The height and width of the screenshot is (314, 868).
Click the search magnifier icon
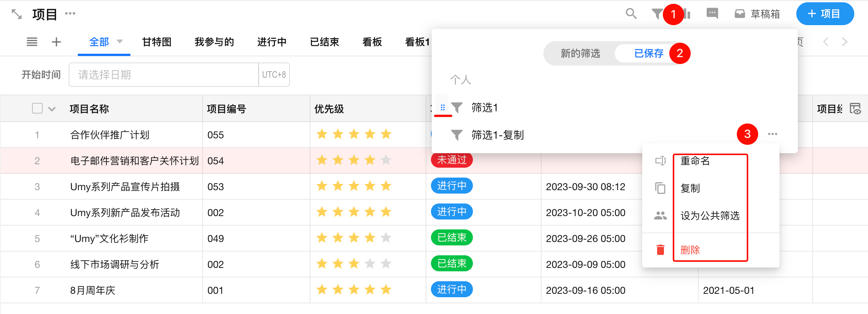[x=631, y=14]
